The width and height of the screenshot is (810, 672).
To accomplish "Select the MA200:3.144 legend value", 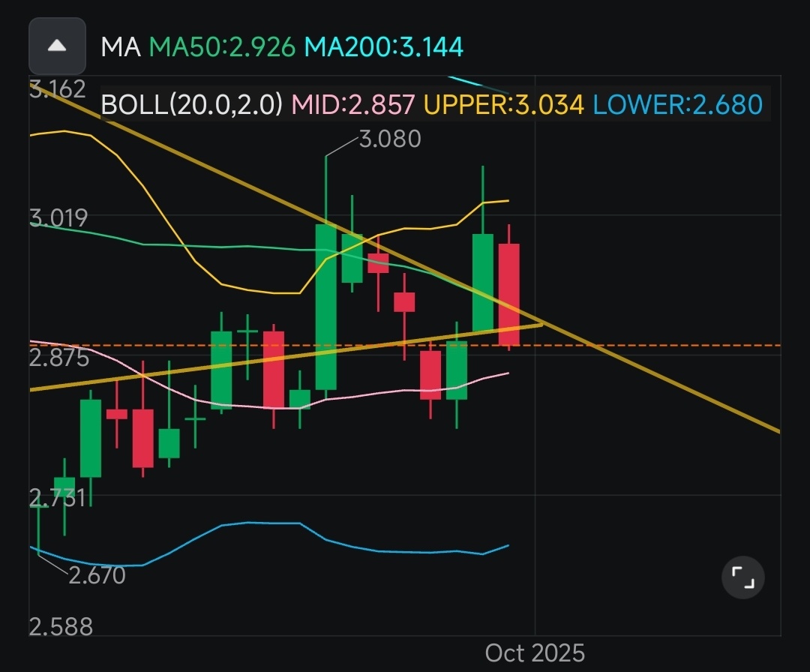I will pos(384,47).
